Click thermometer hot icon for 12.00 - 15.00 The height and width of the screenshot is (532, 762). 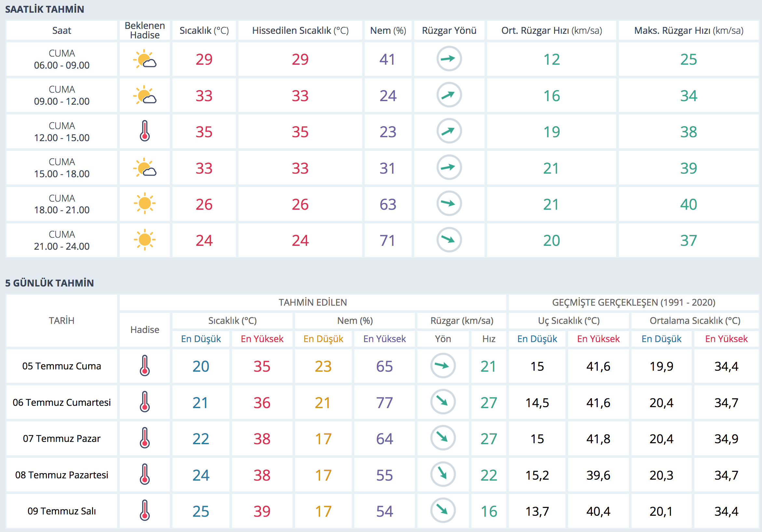click(x=145, y=131)
